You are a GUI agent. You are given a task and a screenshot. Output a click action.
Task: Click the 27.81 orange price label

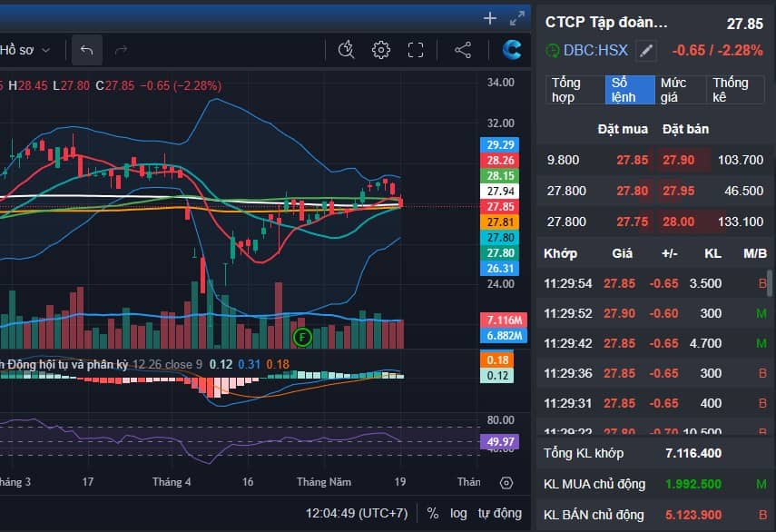500,222
